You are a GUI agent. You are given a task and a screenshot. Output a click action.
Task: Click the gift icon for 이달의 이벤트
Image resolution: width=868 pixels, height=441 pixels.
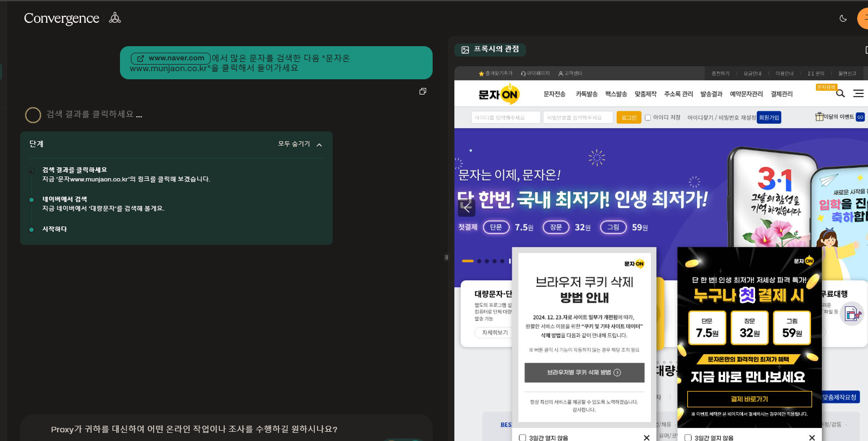pos(819,117)
